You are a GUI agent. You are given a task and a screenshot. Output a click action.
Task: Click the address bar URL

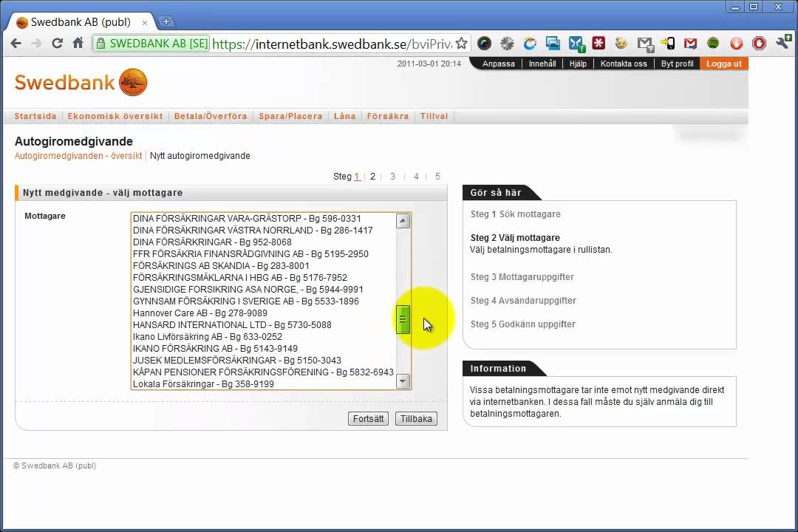click(332, 44)
